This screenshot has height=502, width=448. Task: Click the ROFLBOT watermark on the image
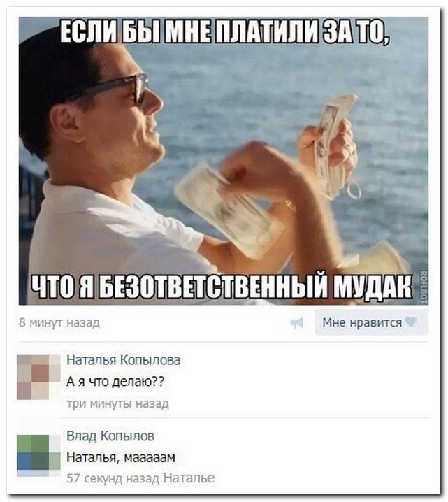click(x=424, y=287)
